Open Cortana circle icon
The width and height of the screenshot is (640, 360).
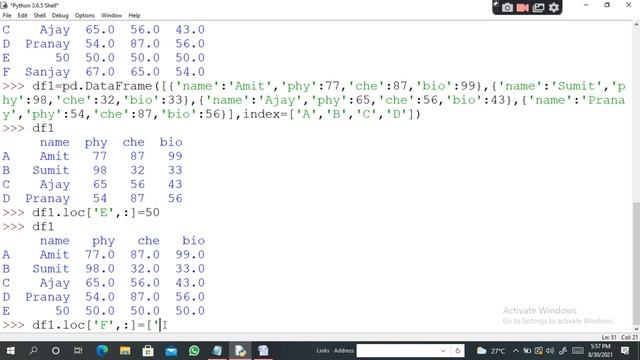[x=56, y=351]
